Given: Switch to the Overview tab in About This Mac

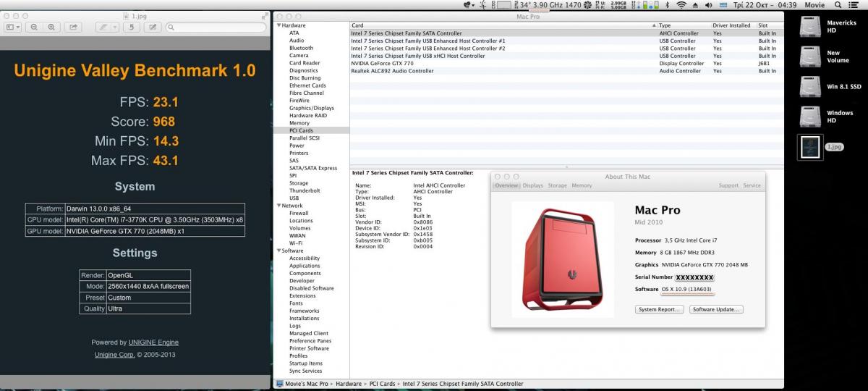Looking at the screenshot, I should coord(506,185).
